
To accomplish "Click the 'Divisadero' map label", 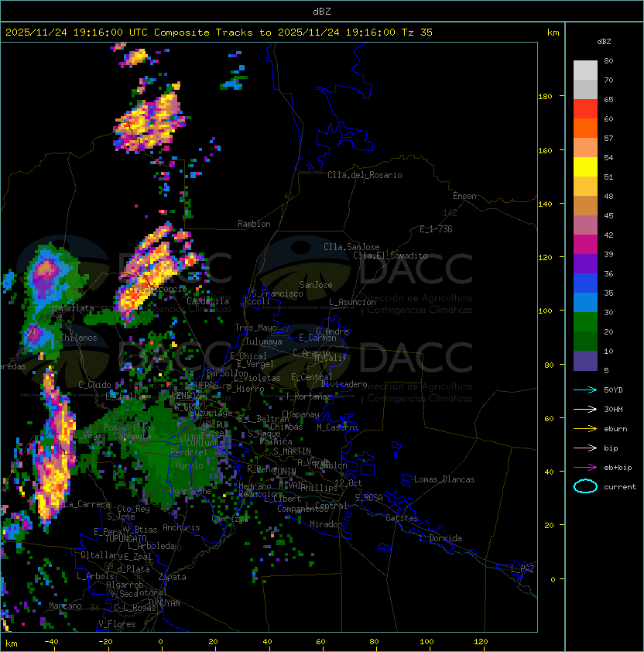I will [x=344, y=384].
